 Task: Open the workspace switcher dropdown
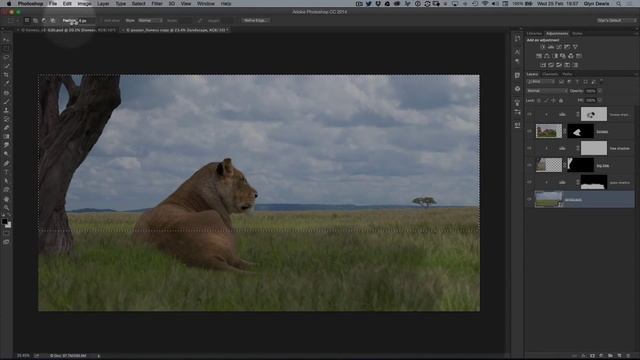click(x=616, y=20)
